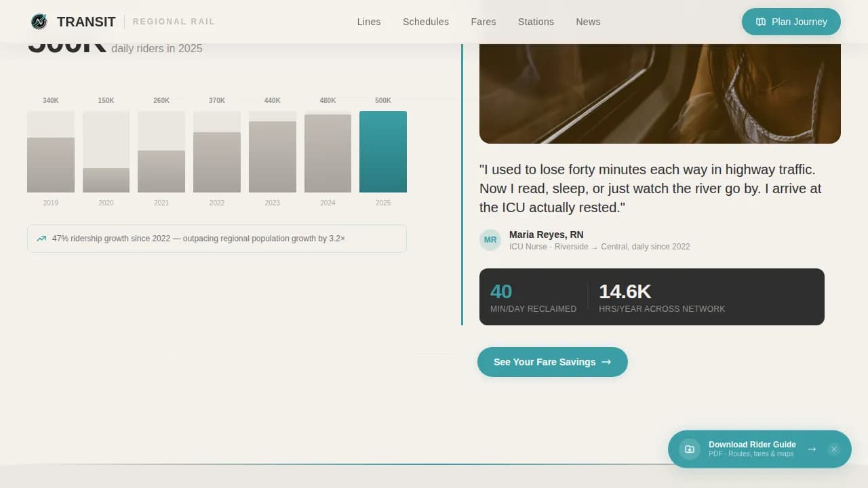Click the name Maria Reyes, RN
Viewport: 868px width, 488px height.
coord(547,235)
